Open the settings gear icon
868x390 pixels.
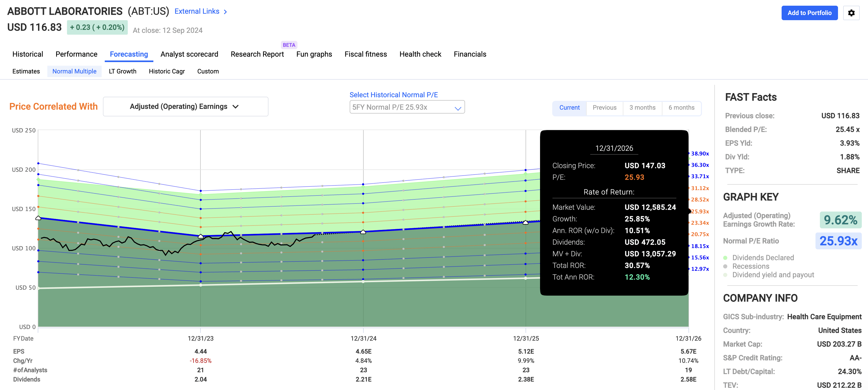(x=851, y=13)
